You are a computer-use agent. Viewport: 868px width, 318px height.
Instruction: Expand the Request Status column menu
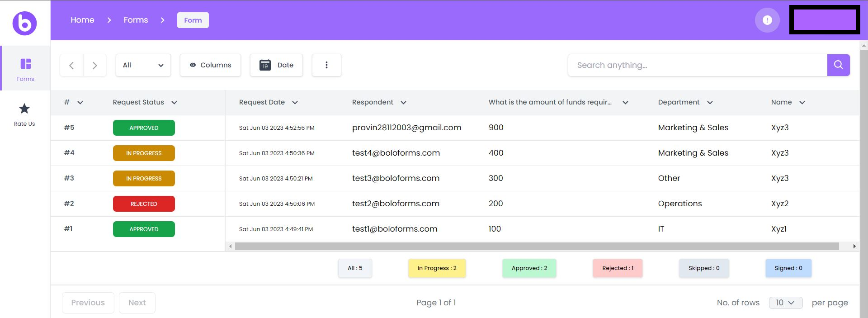[174, 103]
